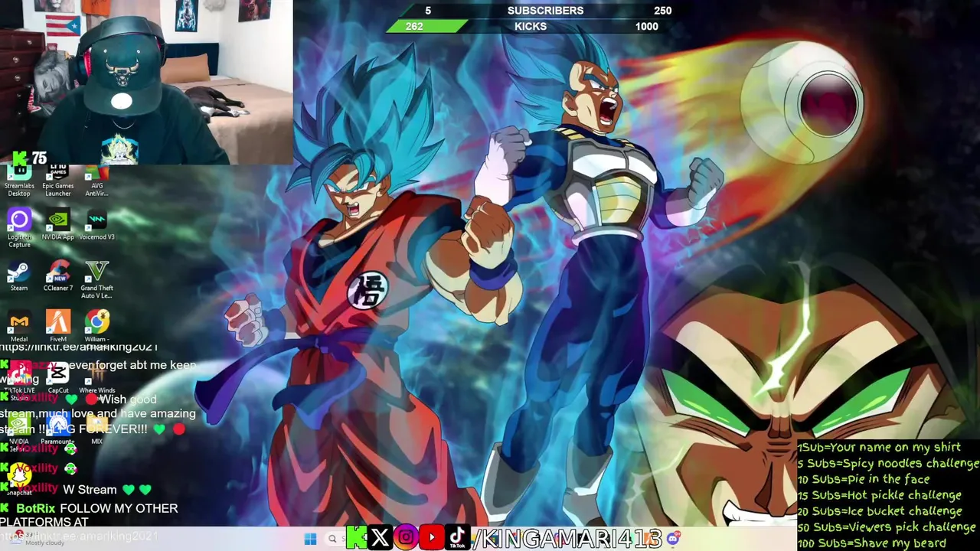This screenshot has width=980, height=551.
Task: Select the MIX folder icon
Action: [x=97, y=430]
